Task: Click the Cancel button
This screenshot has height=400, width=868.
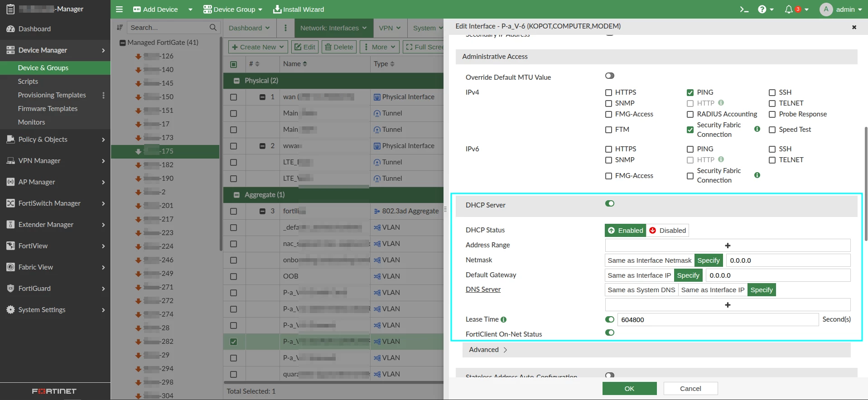Action: coord(690,389)
